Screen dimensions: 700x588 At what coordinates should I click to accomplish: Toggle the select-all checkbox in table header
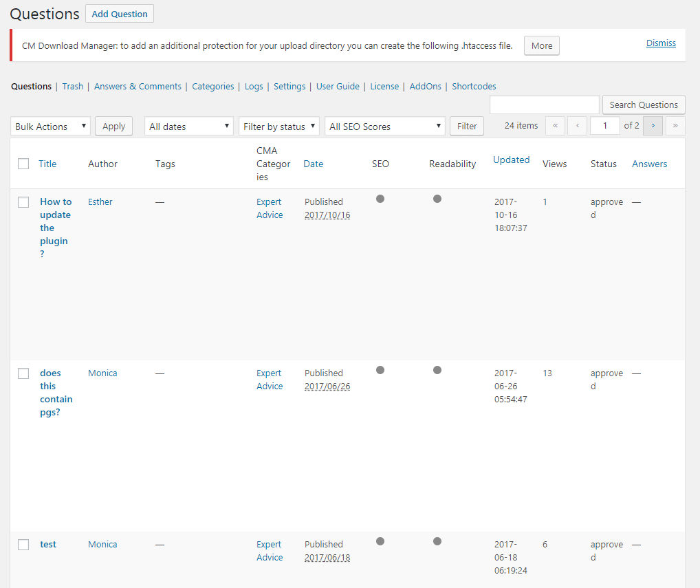click(x=23, y=164)
